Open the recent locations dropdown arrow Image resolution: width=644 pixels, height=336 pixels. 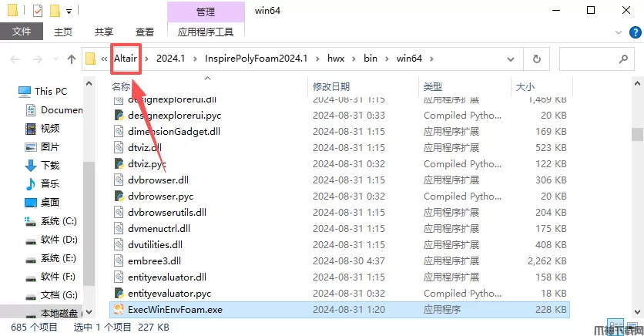point(56,59)
